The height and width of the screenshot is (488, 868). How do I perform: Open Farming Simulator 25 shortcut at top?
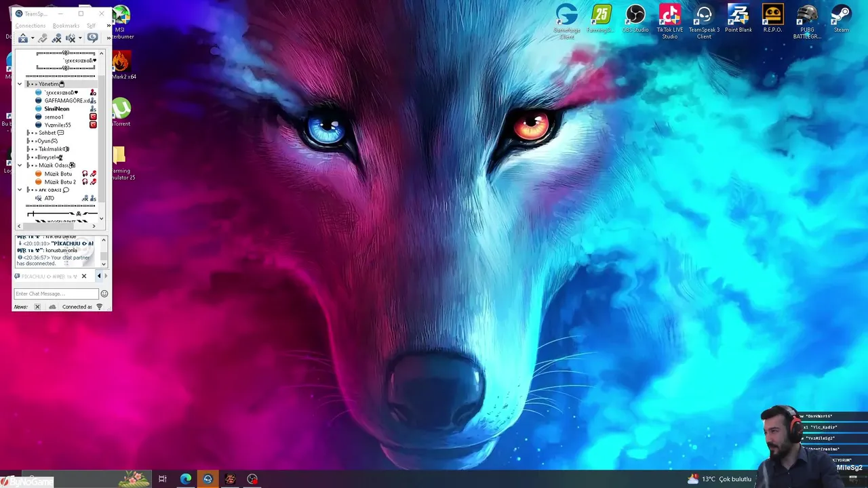tap(600, 18)
